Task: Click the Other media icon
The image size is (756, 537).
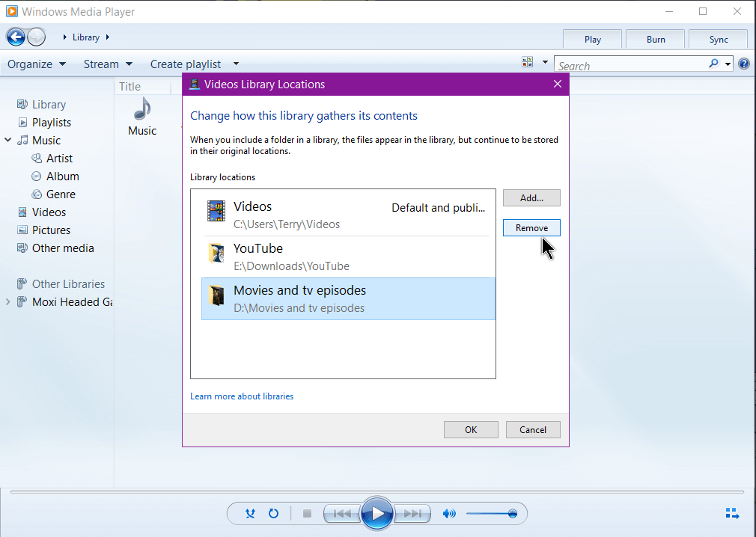Action: (22, 248)
